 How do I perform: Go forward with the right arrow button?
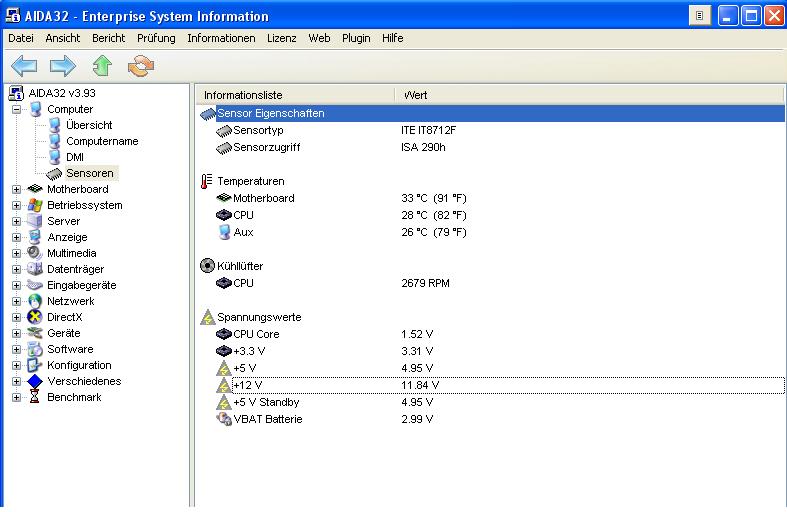click(x=63, y=66)
